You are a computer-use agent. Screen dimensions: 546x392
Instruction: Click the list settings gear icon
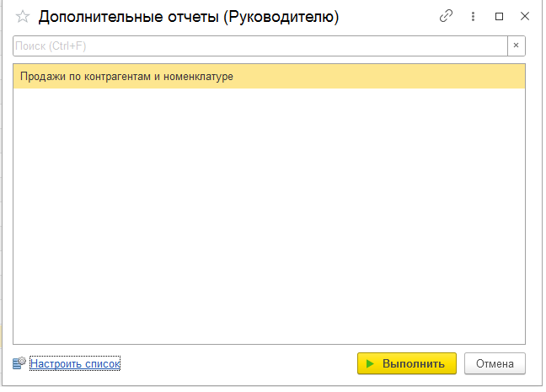pos(19,363)
